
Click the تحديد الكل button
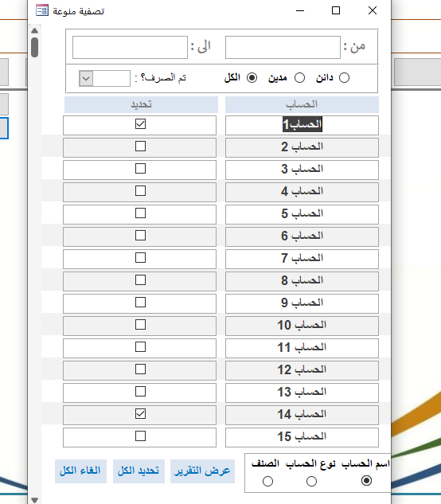click(x=139, y=471)
